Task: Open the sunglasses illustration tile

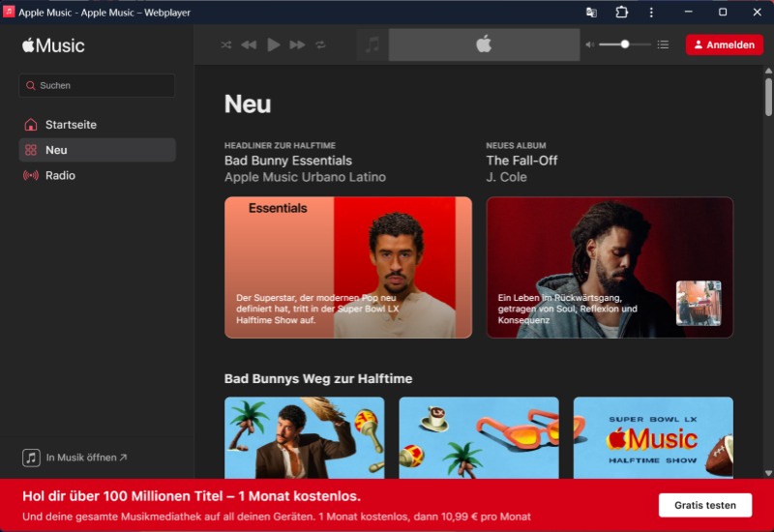Action: click(x=479, y=438)
